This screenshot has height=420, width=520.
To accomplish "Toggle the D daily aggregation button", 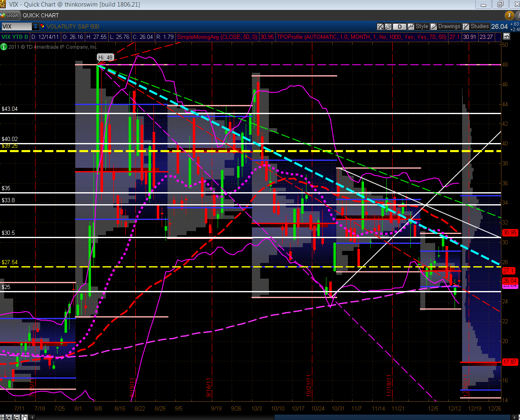I will tap(399, 26).
